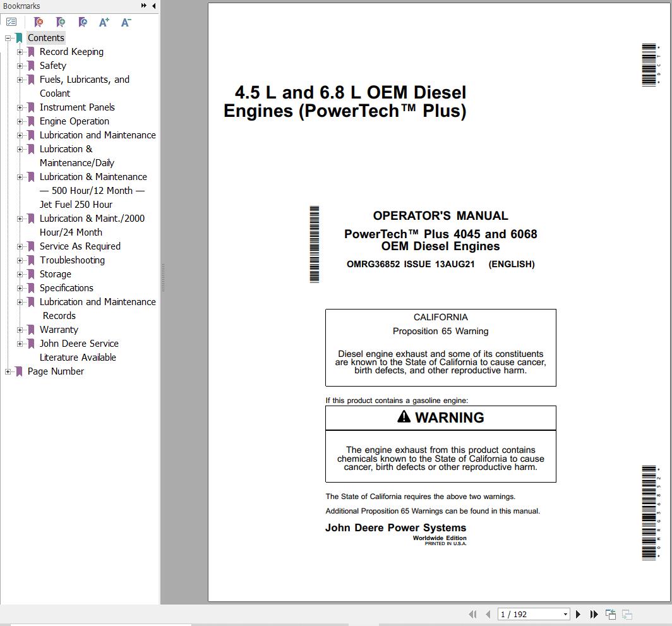
Task: Open the page number dropdown arrow
Action: click(x=565, y=614)
